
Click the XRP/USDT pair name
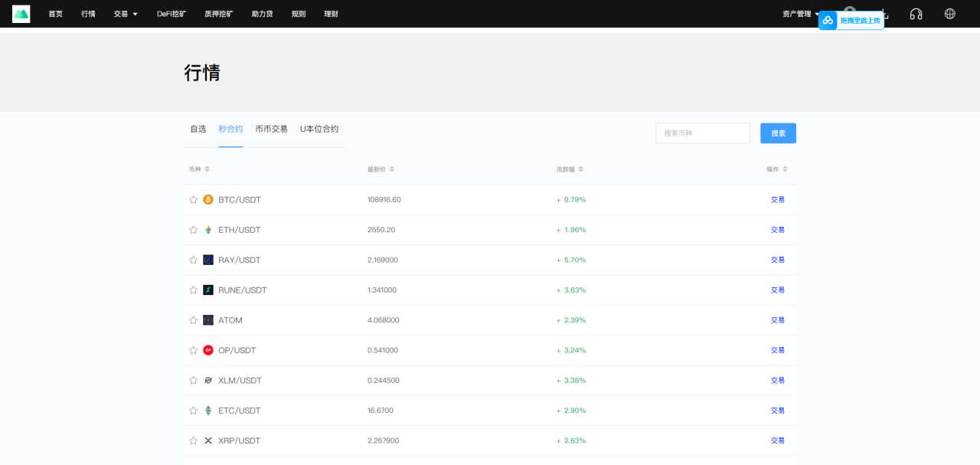pos(240,440)
